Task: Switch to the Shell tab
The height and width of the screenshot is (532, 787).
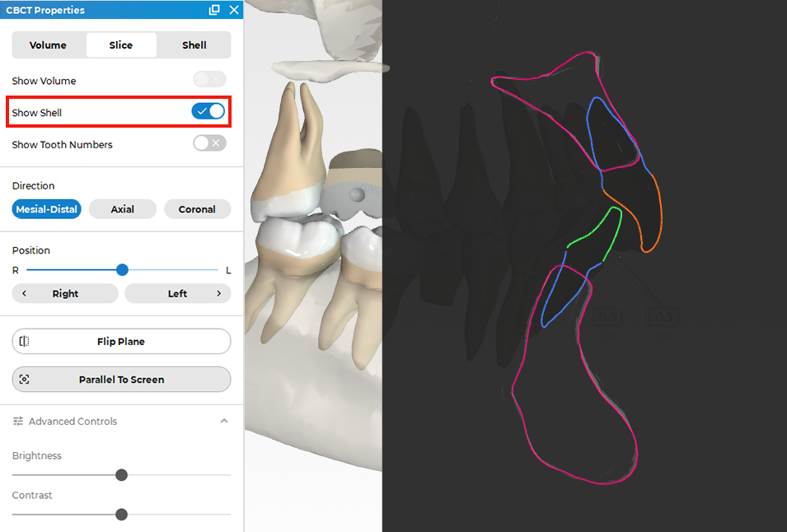Action: [194, 45]
